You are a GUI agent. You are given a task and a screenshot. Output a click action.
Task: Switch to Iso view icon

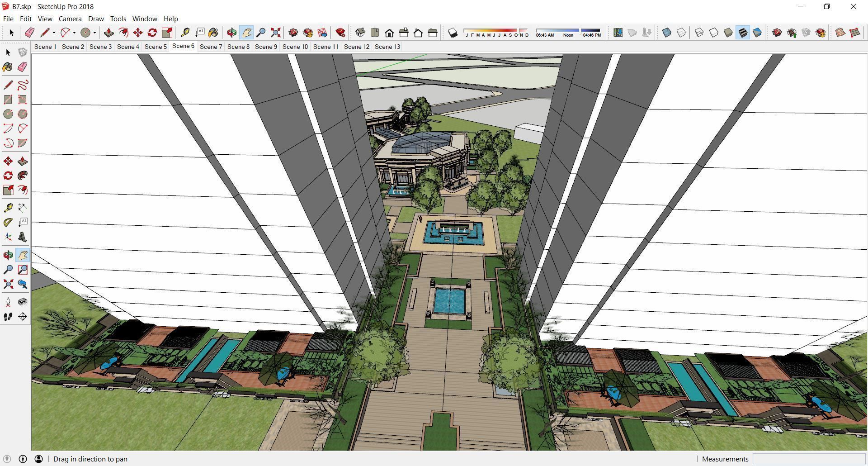[x=360, y=33]
